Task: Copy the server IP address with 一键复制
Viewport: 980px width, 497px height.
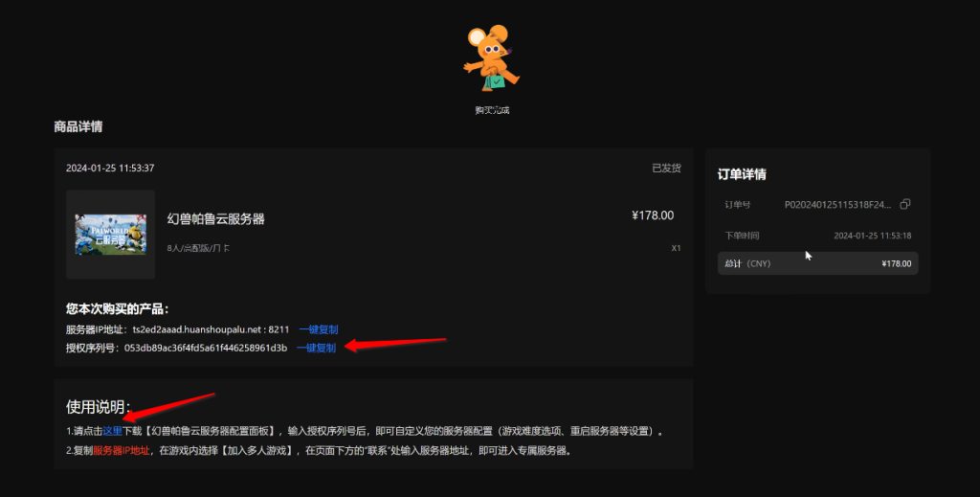Action: (x=318, y=329)
